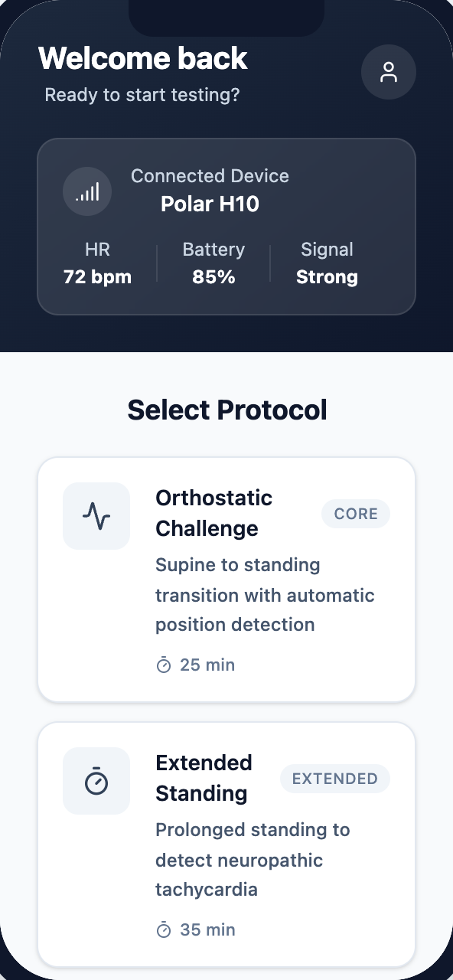Click the Signal Strong status
453x980 pixels.
pos(327,263)
